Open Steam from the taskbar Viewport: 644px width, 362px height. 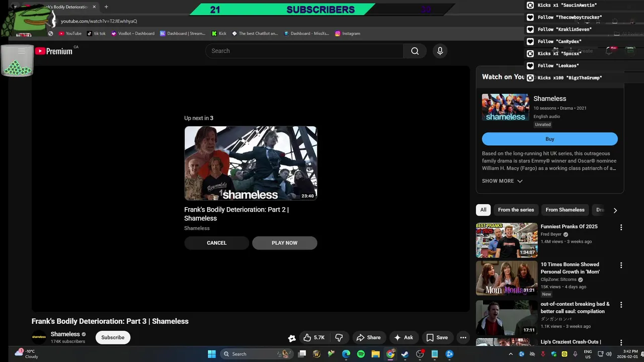click(405, 354)
